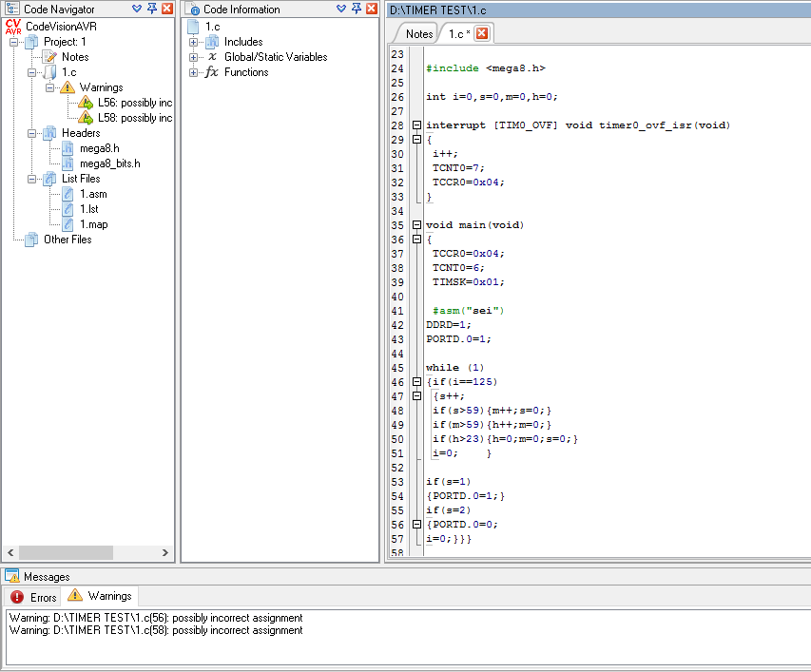Image resolution: width=811 pixels, height=672 pixels.
Task: Click line 58 warning message
Action: pyautogui.click(x=156, y=630)
